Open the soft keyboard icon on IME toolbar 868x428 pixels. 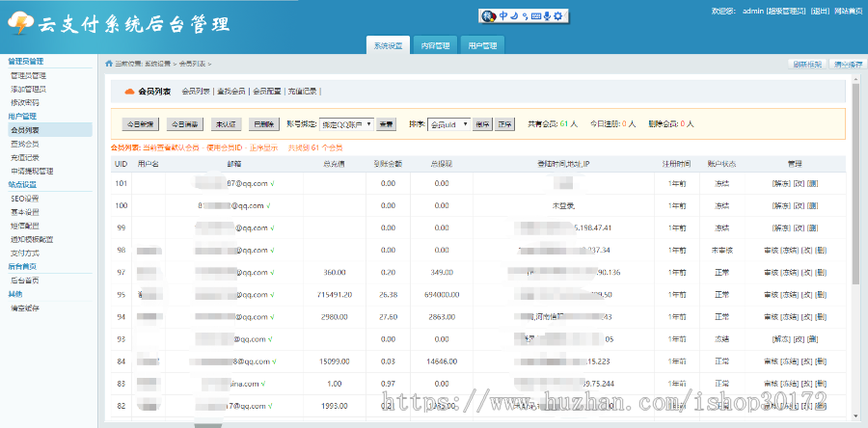click(536, 16)
